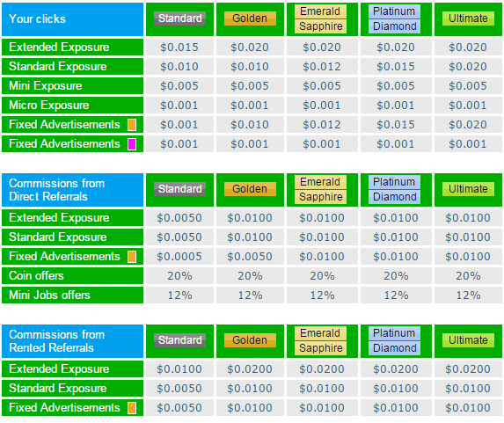504x423 pixels.
Task: Click '$0.0005' Standard Direct Referrals value
Action: pyautogui.click(x=179, y=257)
